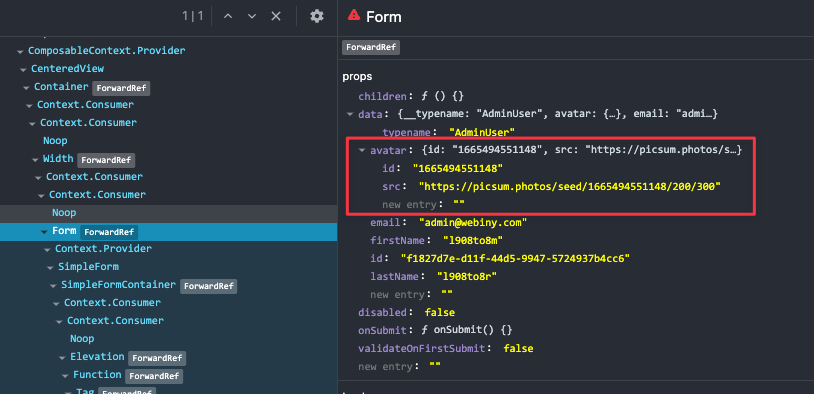Clear the component search with X
The height and width of the screenshot is (394, 814).
coord(276,17)
